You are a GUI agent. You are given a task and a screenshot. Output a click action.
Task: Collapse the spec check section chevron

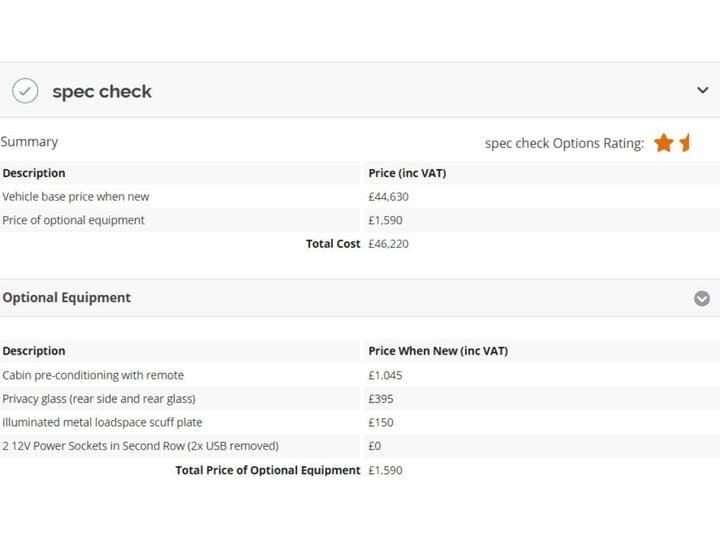[702, 90]
